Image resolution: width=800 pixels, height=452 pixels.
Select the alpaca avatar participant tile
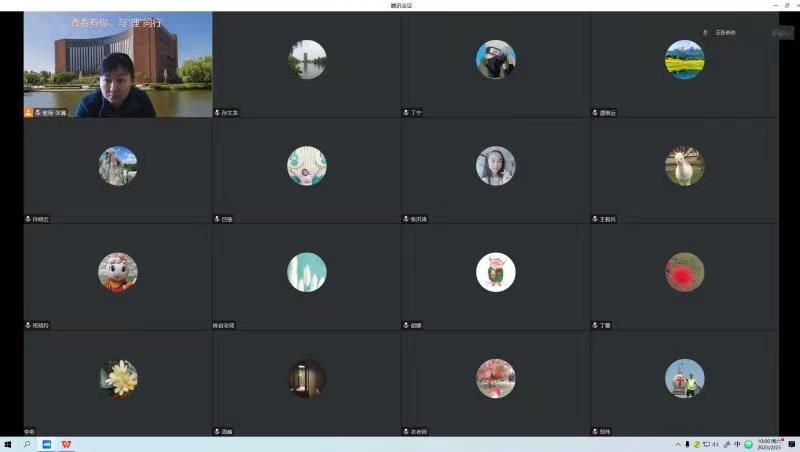tap(684, 166)
